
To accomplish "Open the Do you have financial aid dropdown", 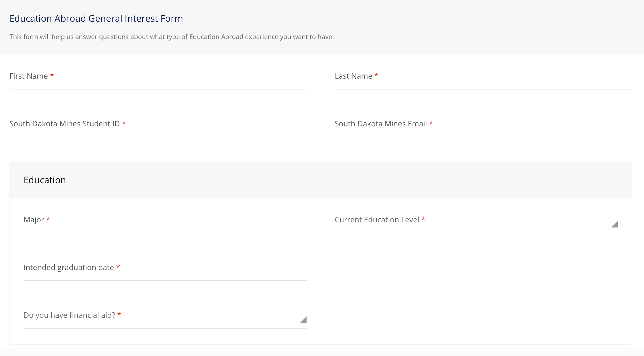I will pyautogui.click(x=165, y=316).
